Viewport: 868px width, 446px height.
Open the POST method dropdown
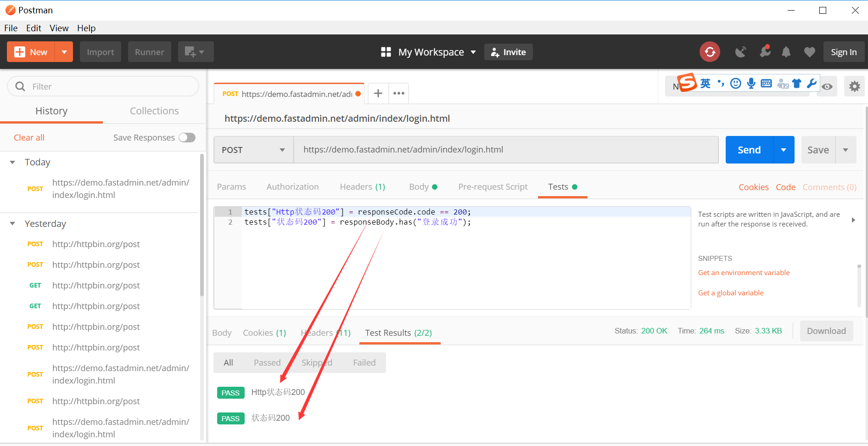[253, 150]
